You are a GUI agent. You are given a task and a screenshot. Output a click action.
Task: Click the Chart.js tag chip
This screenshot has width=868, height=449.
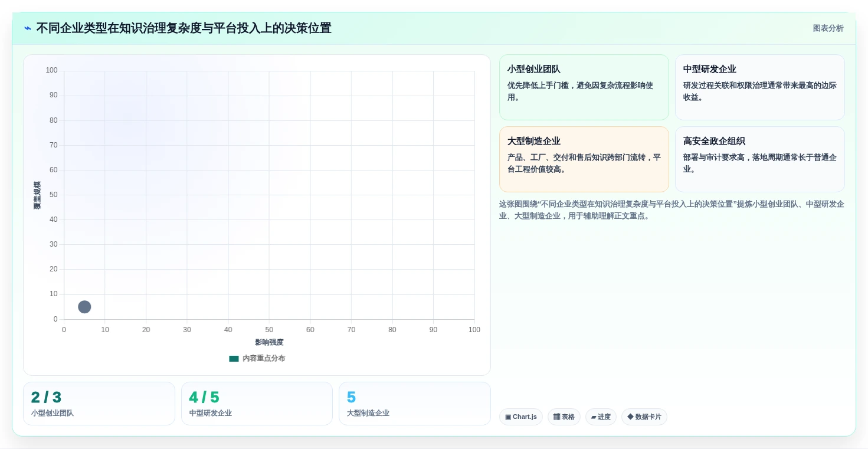click(x=520, y=417)
